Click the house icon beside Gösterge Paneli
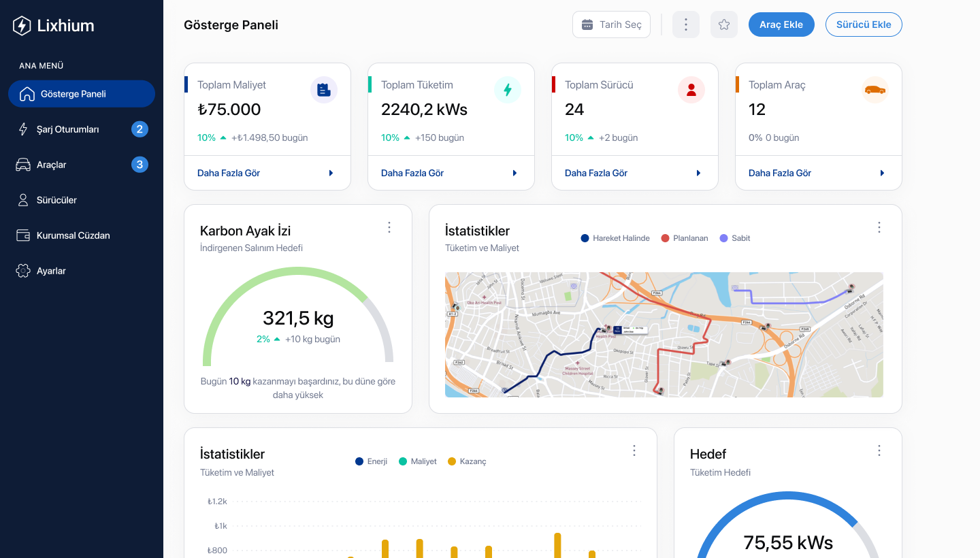 tap(27, 94)
